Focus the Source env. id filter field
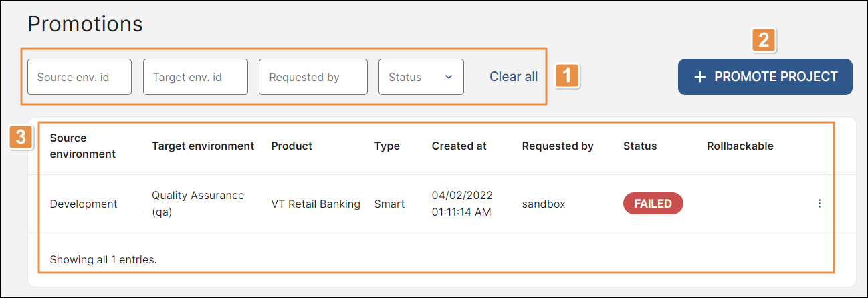 80,77
